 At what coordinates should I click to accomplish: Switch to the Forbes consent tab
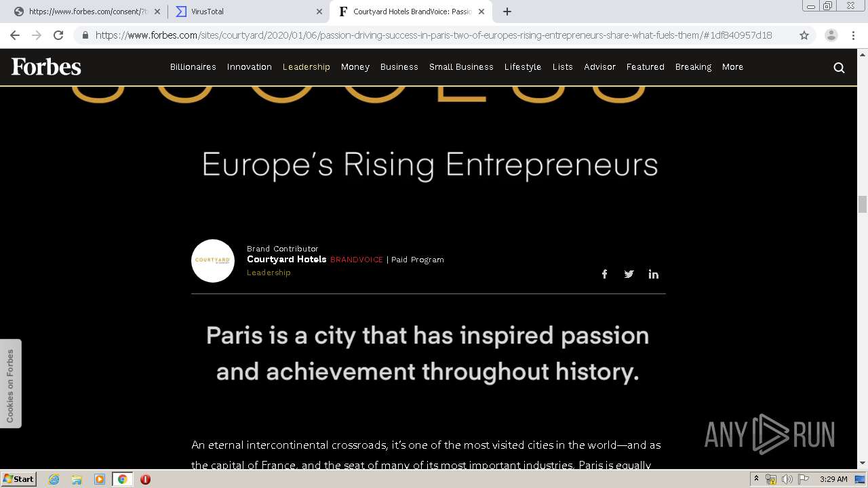click(88, 12)
